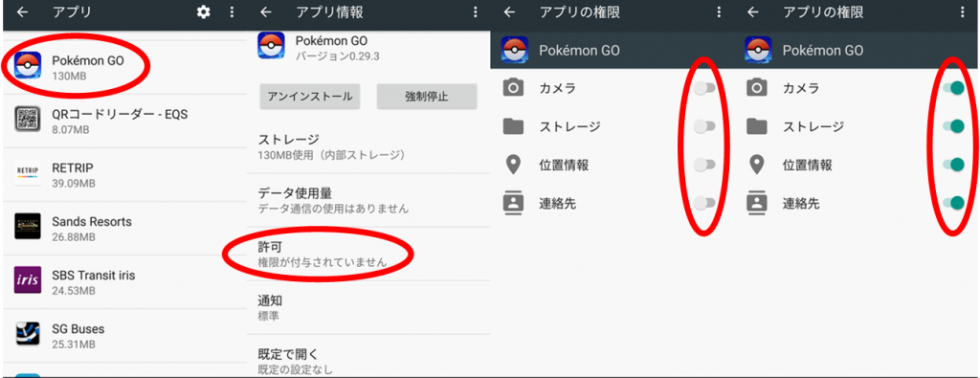Open overflow menu on first アプリの権限 screen
980x378 pixels.
coord(719,11)
